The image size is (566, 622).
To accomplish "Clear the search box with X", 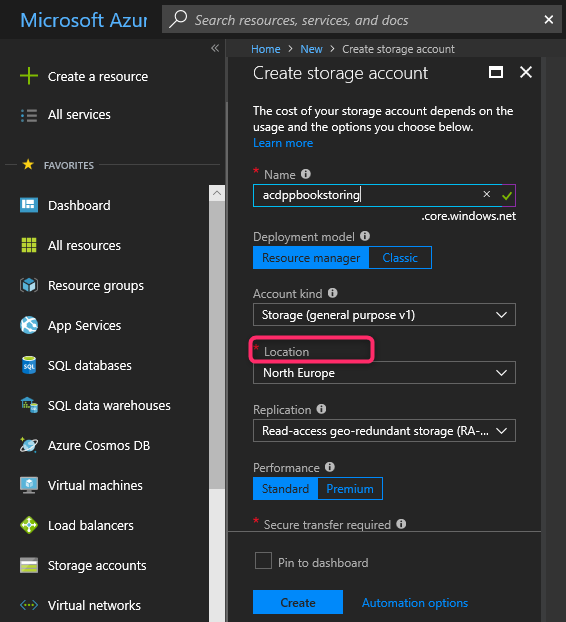I will pos(549,19).
